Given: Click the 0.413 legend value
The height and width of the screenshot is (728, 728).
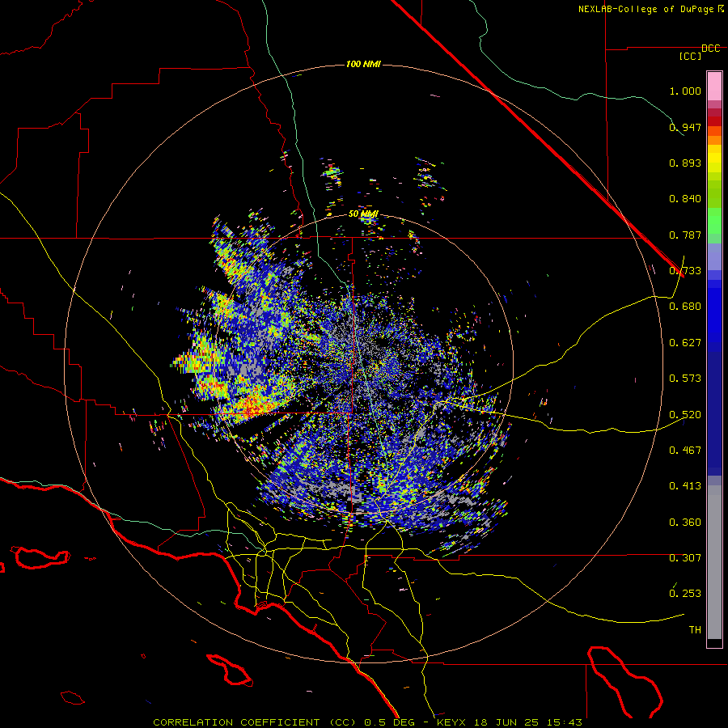Looking at the screenshot, I should [685, 486].
